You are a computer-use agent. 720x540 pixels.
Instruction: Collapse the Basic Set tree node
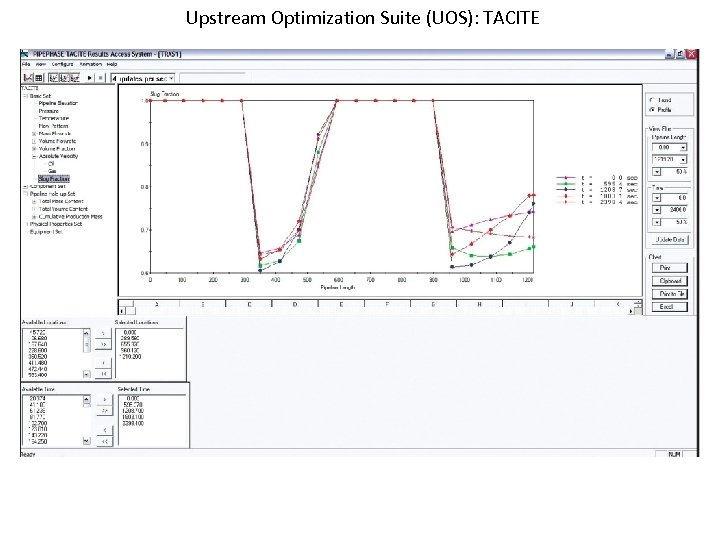26,96
